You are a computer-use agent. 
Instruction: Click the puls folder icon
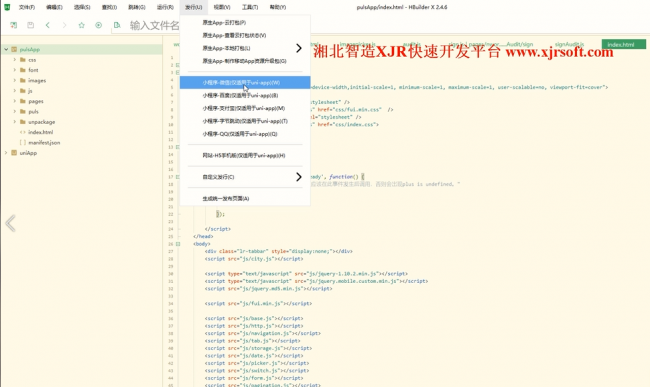coord(23,111)
